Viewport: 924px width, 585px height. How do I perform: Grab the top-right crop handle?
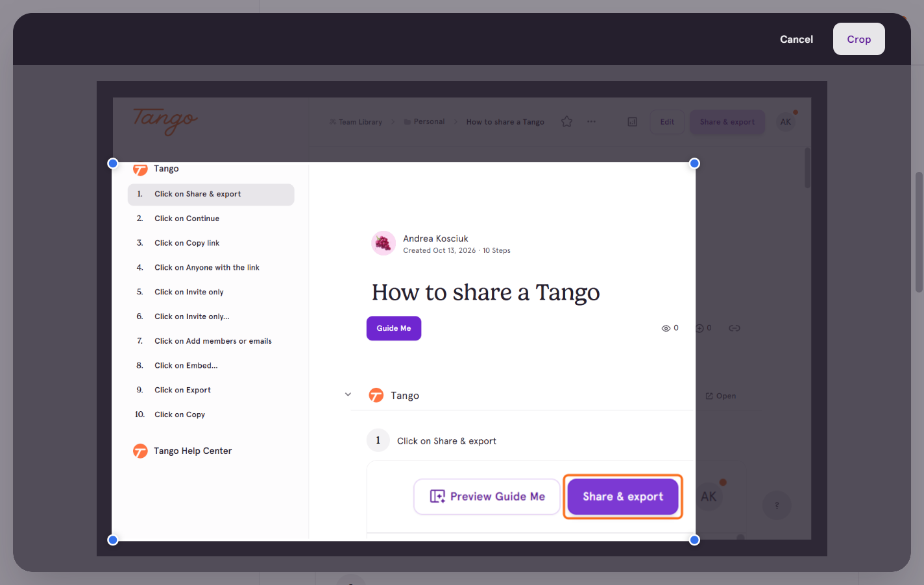(694, 163)
